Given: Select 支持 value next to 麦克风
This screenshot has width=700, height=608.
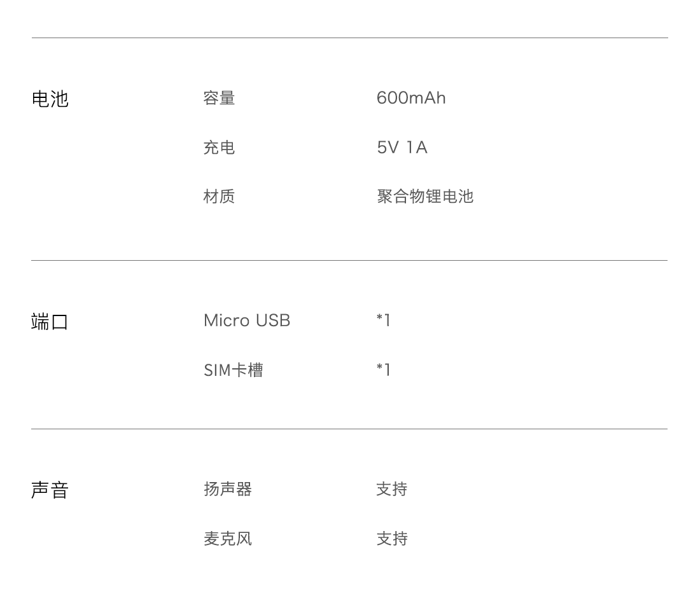Looking at the screenshot, I should 392,539.
